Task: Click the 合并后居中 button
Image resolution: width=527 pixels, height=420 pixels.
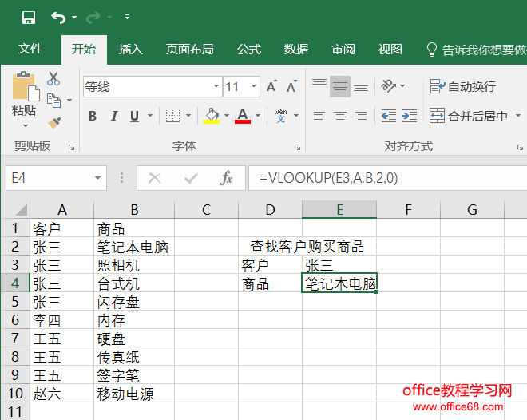Action: click(x=470, y=116)
